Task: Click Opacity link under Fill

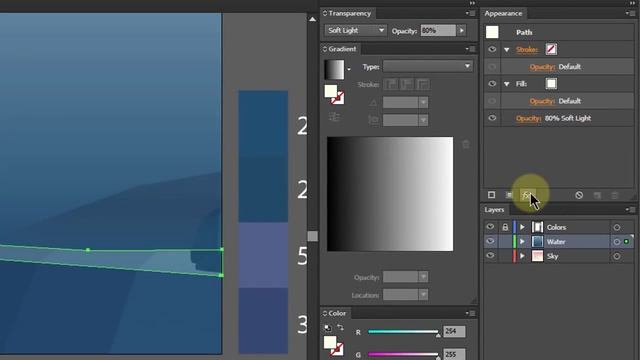Action: (x=542, y=101)
